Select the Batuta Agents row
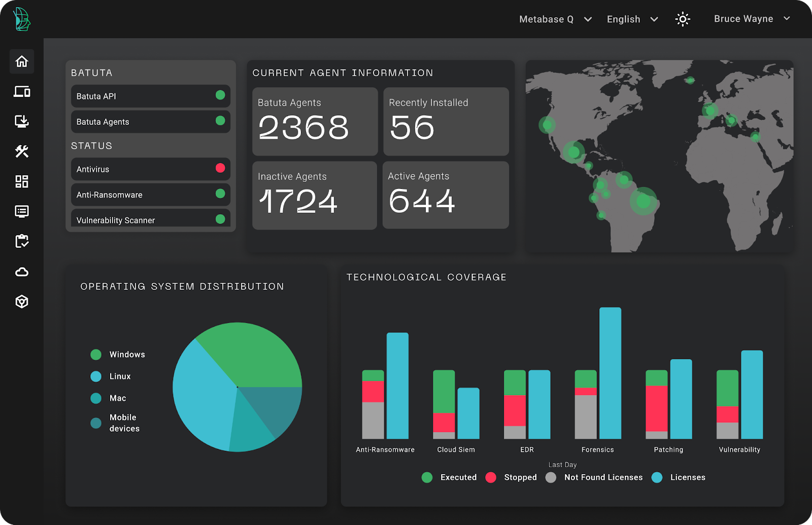Image resolution: width=812 pixels, height=525 pixels. [151, 122]
